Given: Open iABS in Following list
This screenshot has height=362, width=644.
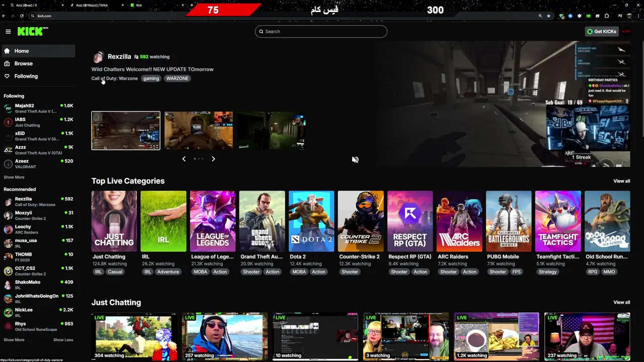Looking at the screenshot, I should (x=38, y=122).
